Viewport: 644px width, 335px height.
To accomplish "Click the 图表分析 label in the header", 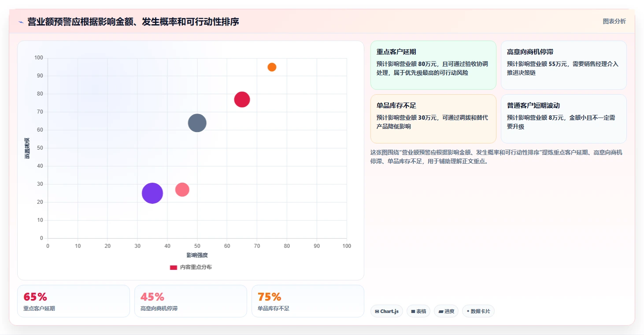I will 614,22.
